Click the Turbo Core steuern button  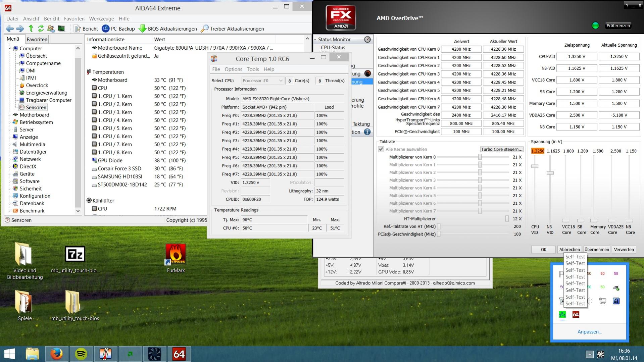click(502, 149)
